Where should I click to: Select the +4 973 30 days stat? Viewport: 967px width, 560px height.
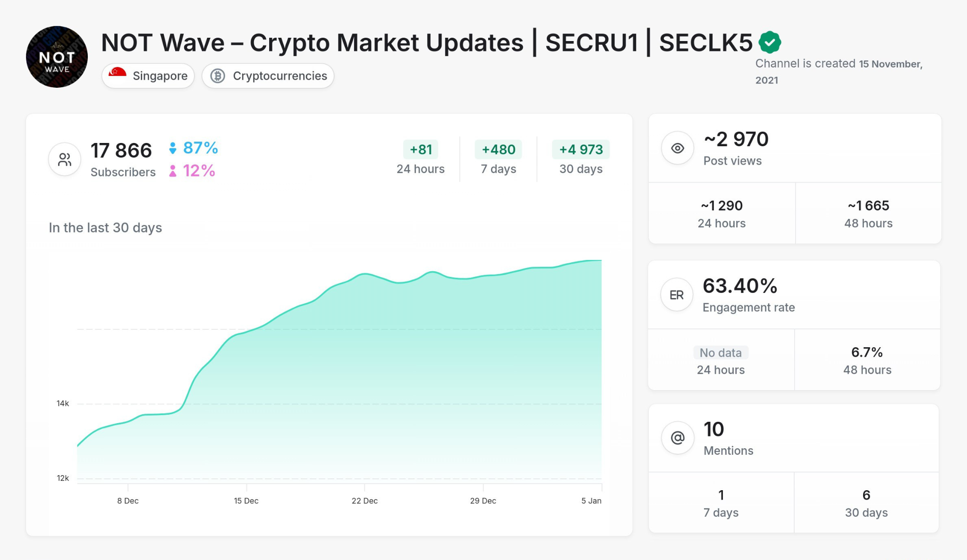pyautogui.click(x=581, y=150)
